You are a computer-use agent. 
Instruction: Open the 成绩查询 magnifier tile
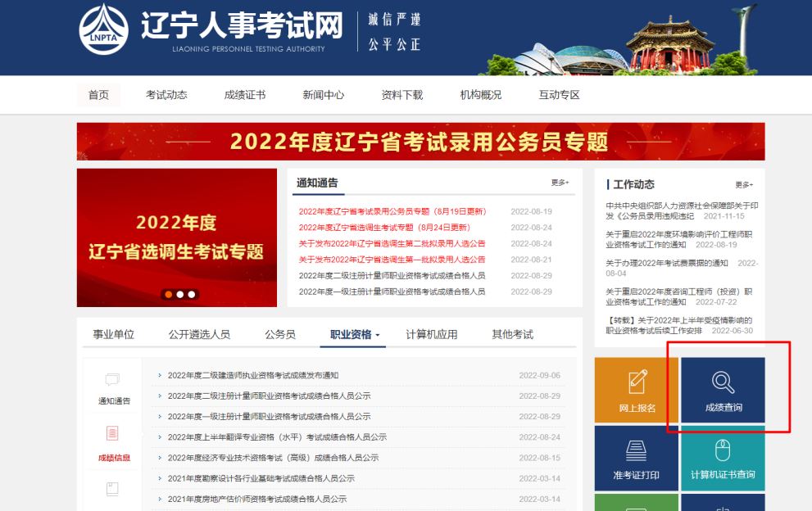click(x=723, y=390)
